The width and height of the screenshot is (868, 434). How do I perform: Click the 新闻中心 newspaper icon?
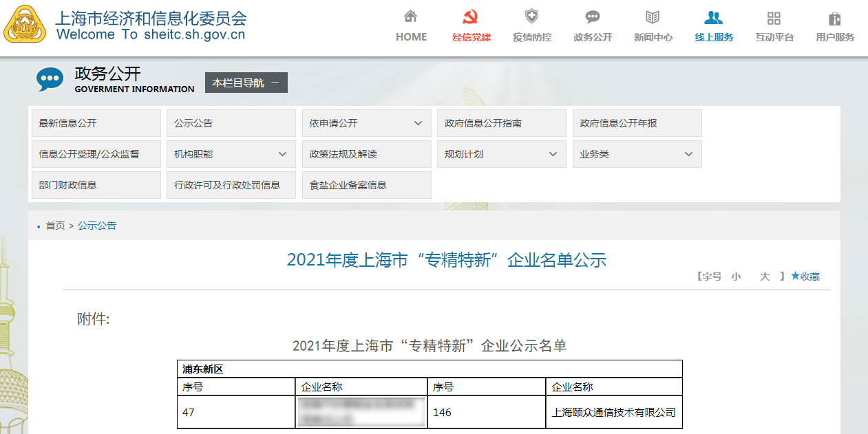point(653,17)
